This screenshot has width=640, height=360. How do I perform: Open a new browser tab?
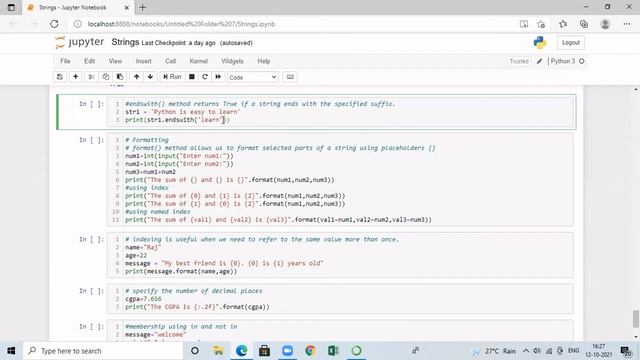142,7
